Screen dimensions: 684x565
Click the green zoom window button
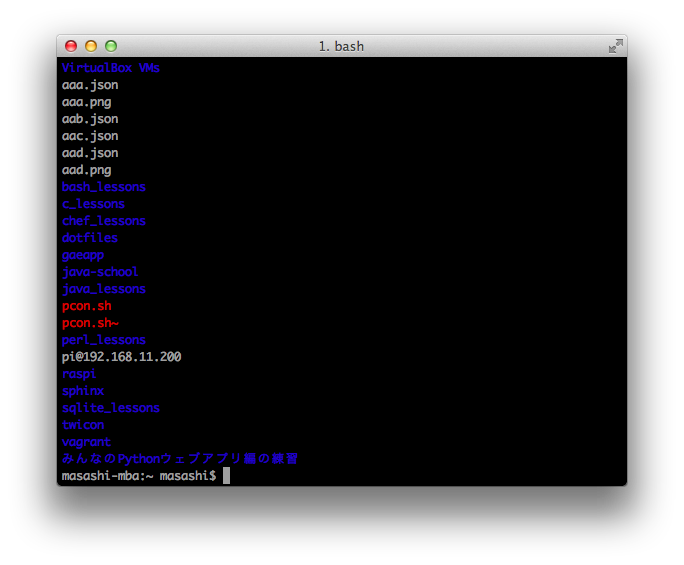coord(111,46)
